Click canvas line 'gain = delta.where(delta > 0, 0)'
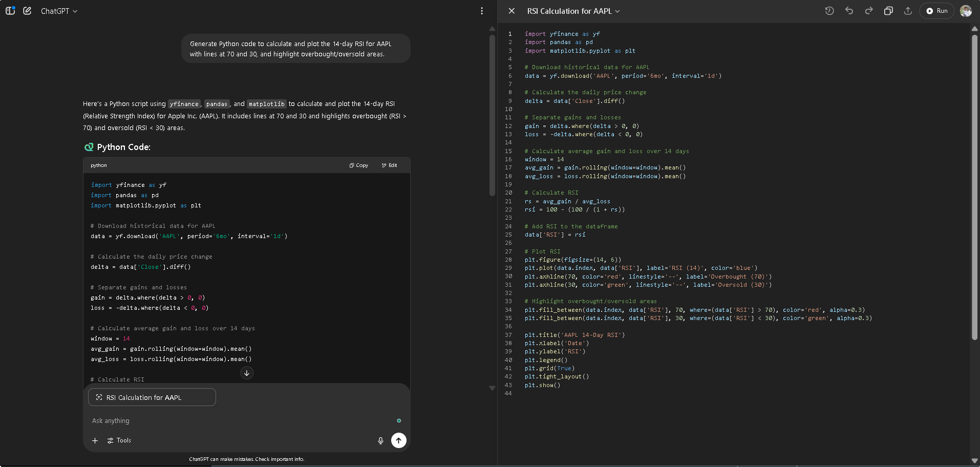The width and height of the screenshot is (980, 467). coord(582,126)
